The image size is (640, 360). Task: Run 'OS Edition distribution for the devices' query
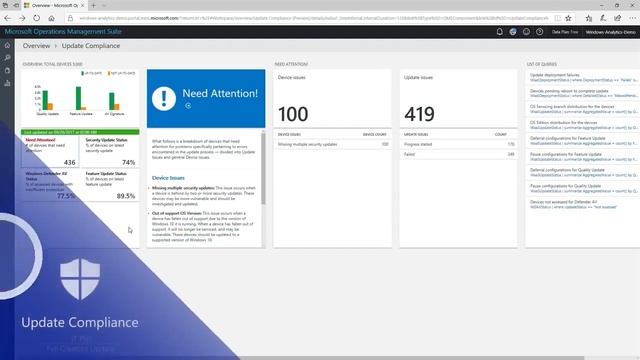pyautogui.click(x=583, y=125)
